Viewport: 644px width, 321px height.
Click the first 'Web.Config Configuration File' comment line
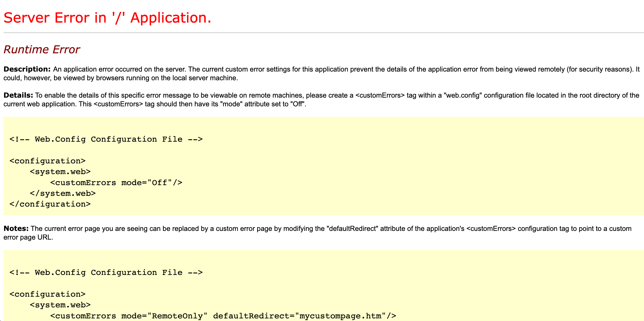(106, 139)
